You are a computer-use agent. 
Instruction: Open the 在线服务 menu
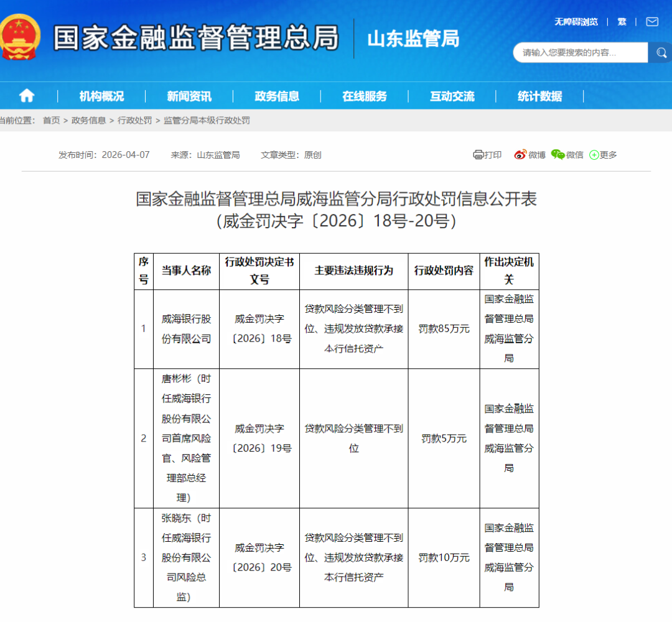click(x=364, y=96)
